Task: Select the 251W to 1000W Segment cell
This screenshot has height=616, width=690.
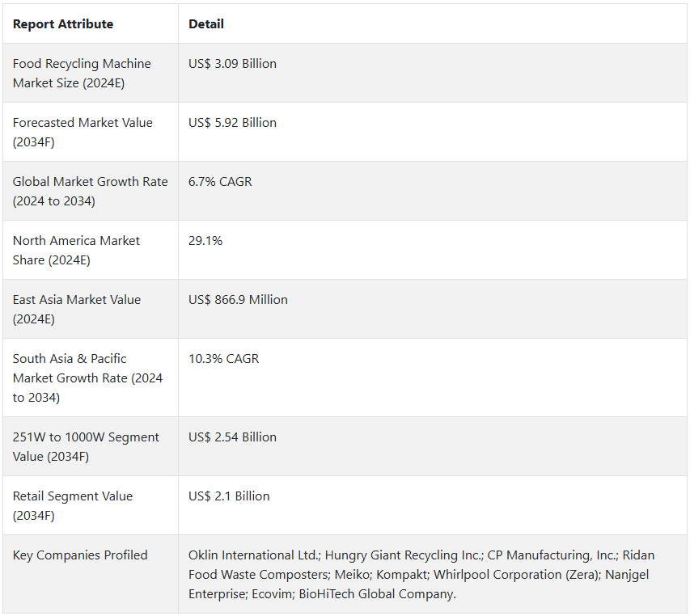Action: pos(86,447)
